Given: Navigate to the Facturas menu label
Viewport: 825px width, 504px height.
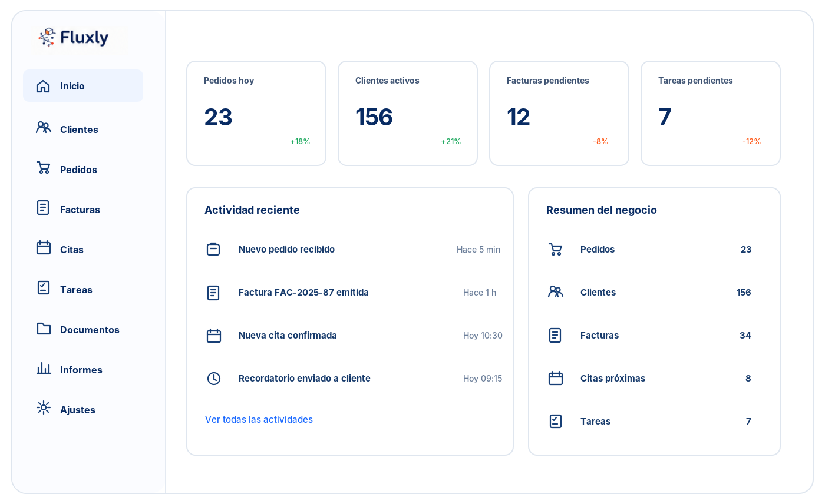Looking at the screenshot, I should tap(80, 210).
